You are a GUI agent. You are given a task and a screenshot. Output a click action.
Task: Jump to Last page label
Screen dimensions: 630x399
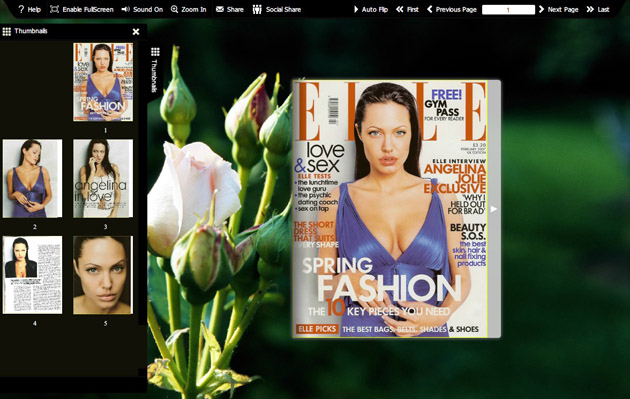(603, 9)
